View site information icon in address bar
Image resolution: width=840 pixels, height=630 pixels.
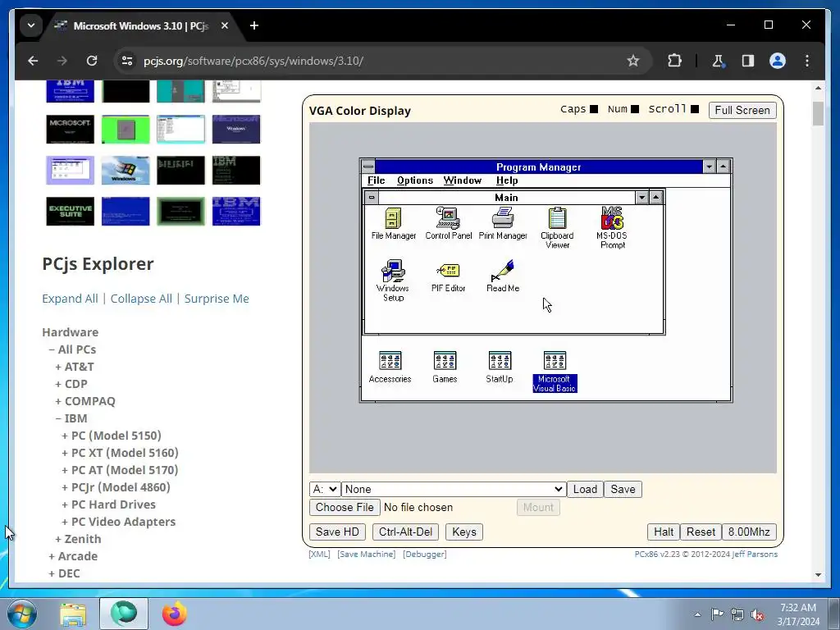tap(127, 61)
